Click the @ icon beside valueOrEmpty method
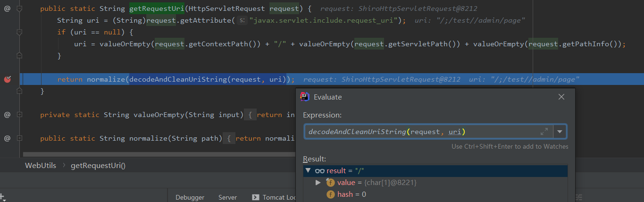 (x=7, y=115)
